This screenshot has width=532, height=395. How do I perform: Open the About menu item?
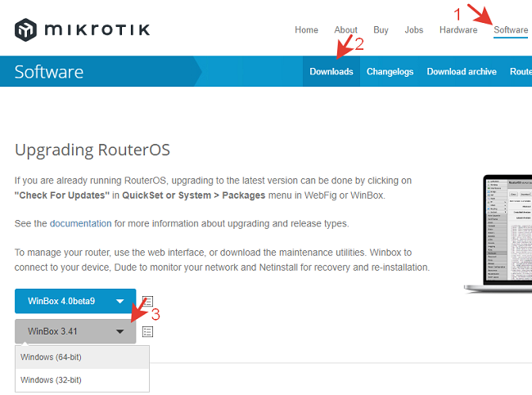coord(345,29)
